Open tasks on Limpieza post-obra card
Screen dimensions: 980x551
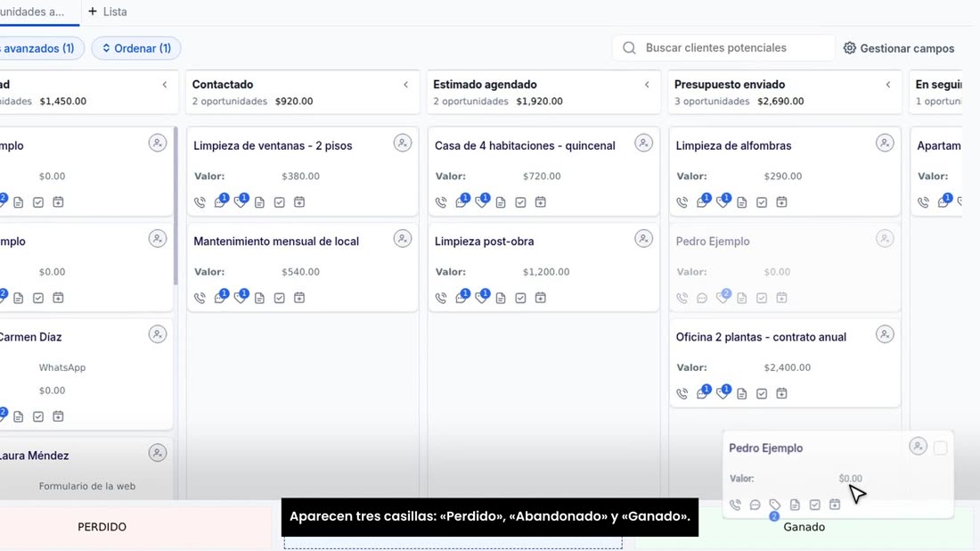tap(520, 299)
